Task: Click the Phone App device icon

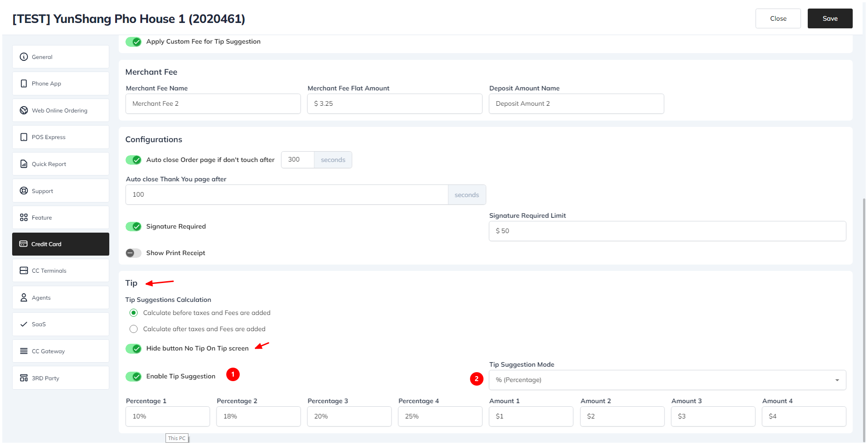Action: click(24, 84)
